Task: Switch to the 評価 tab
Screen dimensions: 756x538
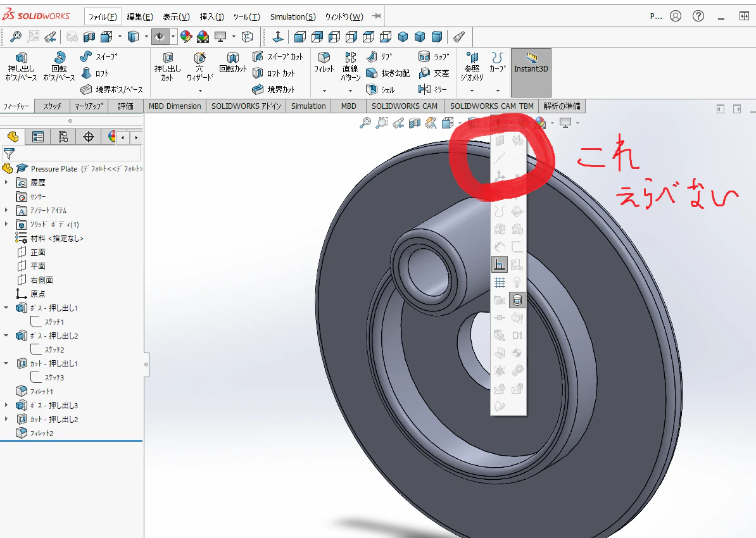Action: 125,106
